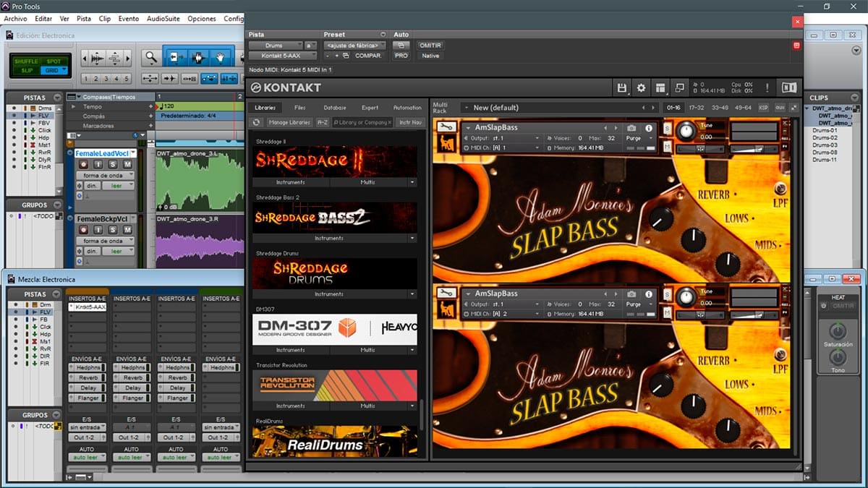Adjust the Tono knob in HEAT panel

click(x=837, y=357)
